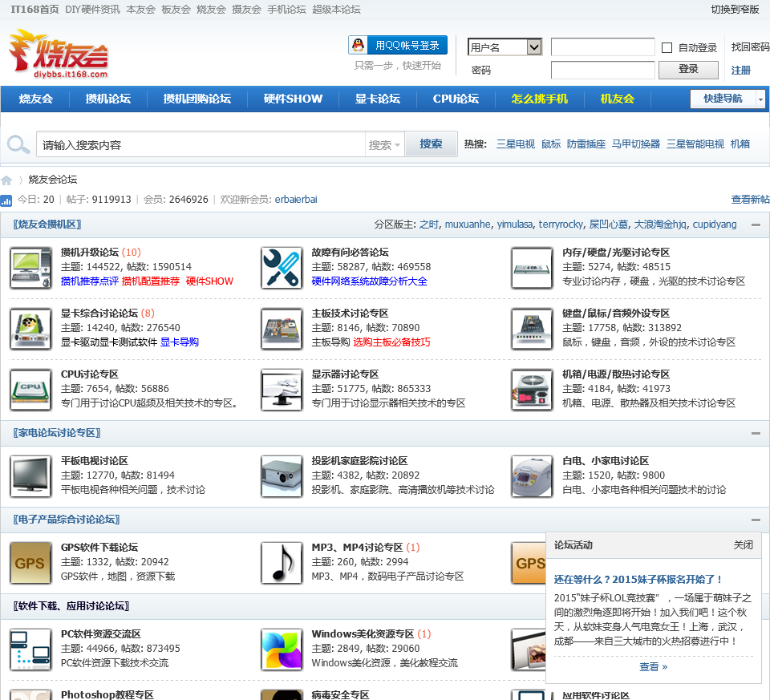Click the 找回密码 link
This screenshot has height=700, width=770.
(x=751, y=47)
